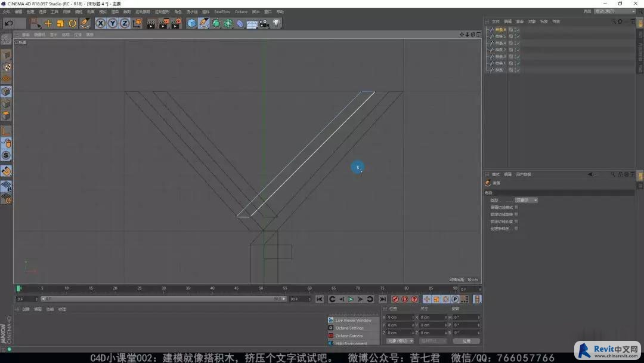Add a Cube primitive object
The width and height of the screenshot is (644, 363).
tap(191, 23)
